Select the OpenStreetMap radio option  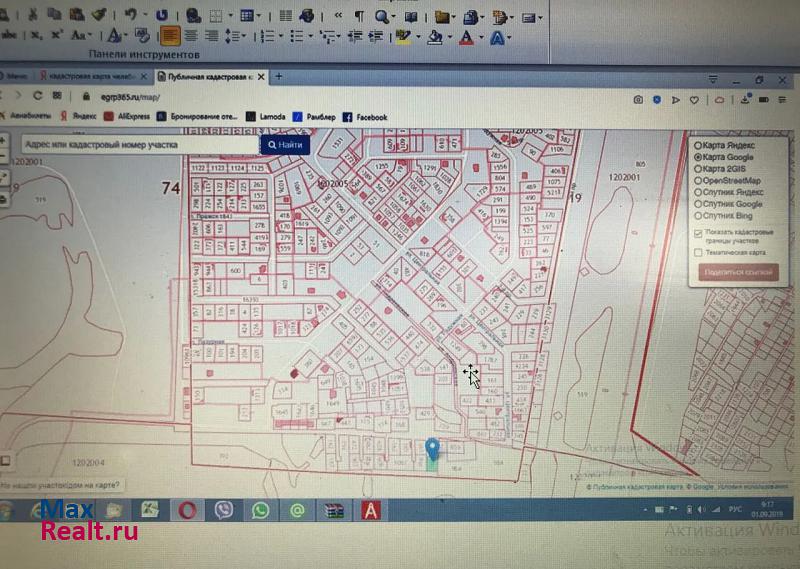pyautogui.click(x=698, y=181)
